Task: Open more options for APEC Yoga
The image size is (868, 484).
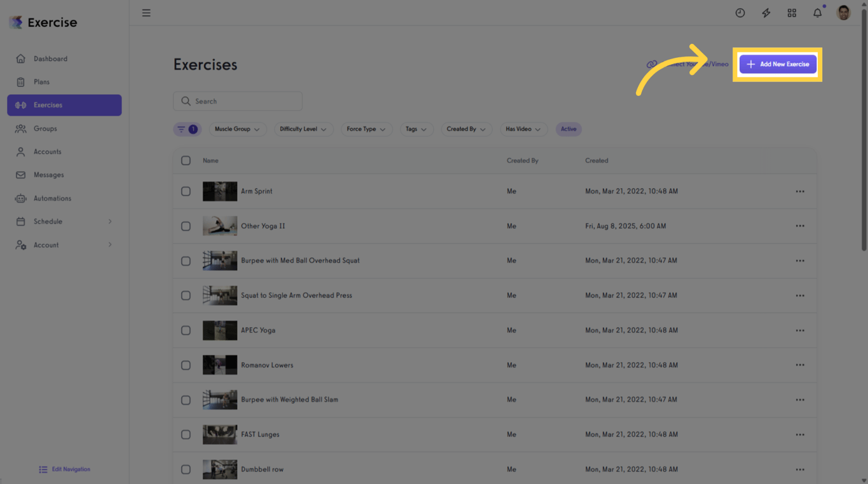Action: (x=800, y=330)
